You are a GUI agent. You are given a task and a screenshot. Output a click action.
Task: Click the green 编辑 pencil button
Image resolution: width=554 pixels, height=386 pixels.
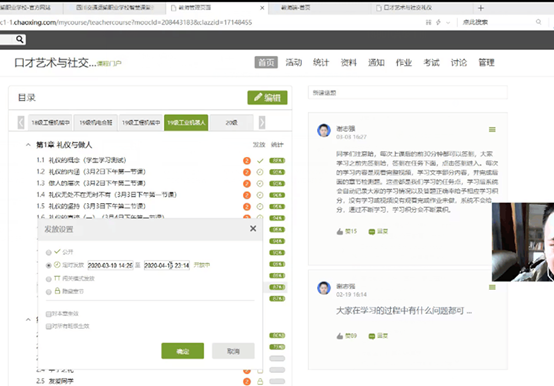click(x=267, y=97)
